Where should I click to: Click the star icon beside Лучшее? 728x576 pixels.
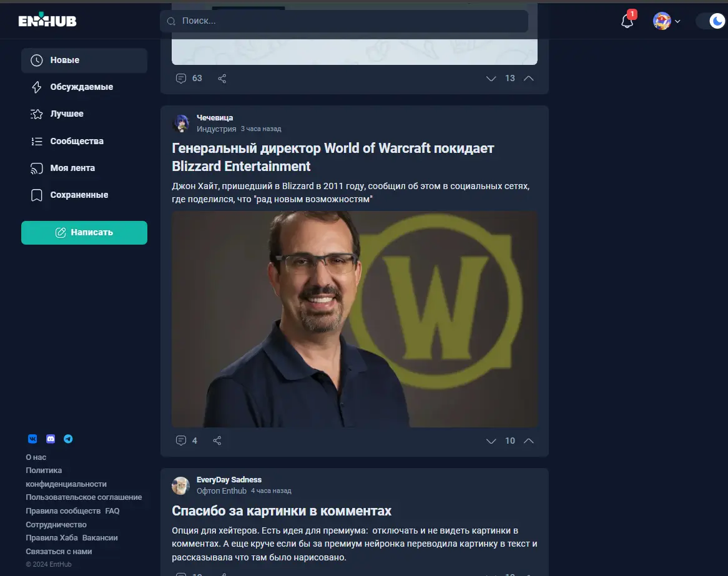(37, 114)
